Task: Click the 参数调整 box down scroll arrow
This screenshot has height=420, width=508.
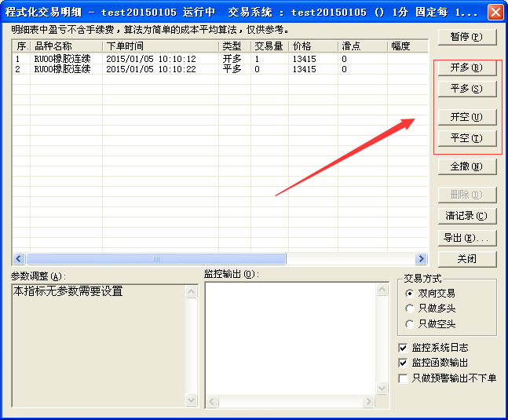Action: [192, 400]
